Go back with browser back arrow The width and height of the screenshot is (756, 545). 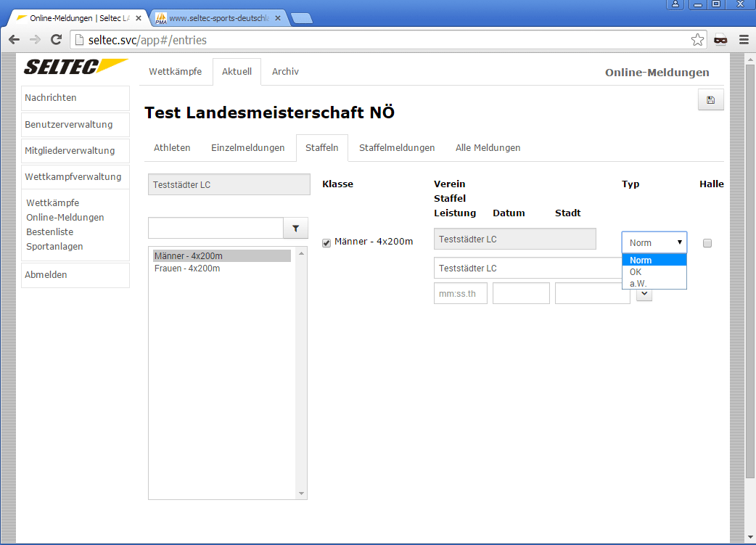tap(14, 40)
